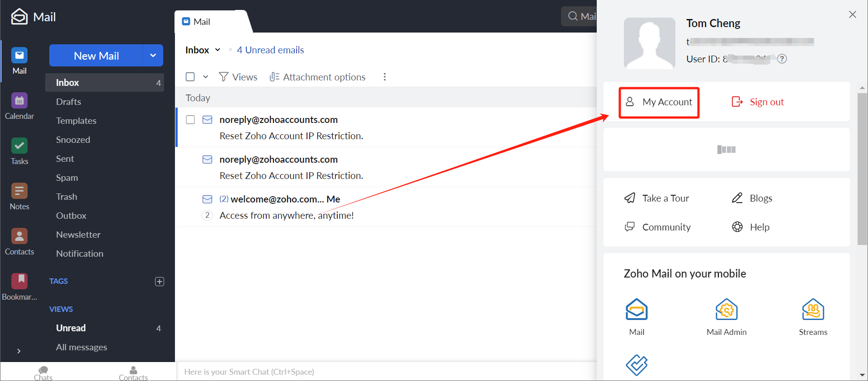Open Chats in the bottom bar

(x=43, y=373)
